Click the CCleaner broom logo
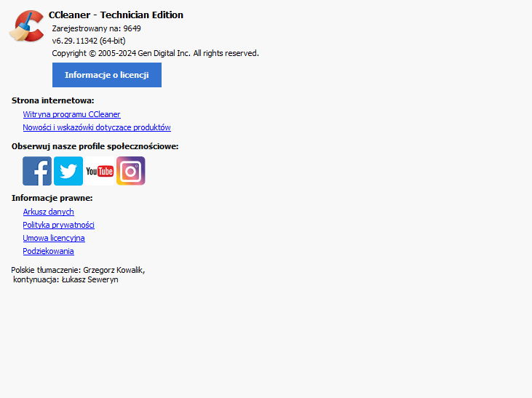This screenshot has height=398, width=532. (x=26, y=26)
